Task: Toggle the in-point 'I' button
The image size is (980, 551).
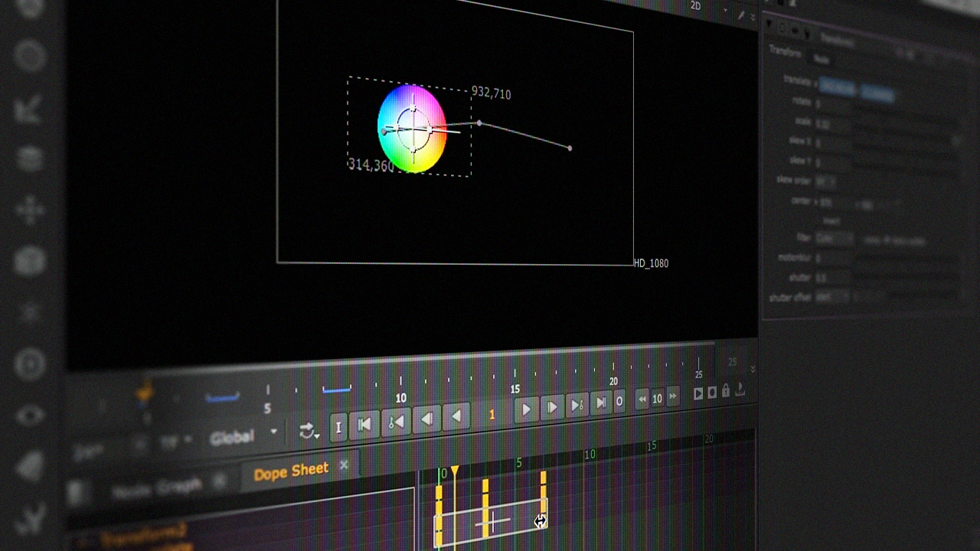Action: point(338,427)
